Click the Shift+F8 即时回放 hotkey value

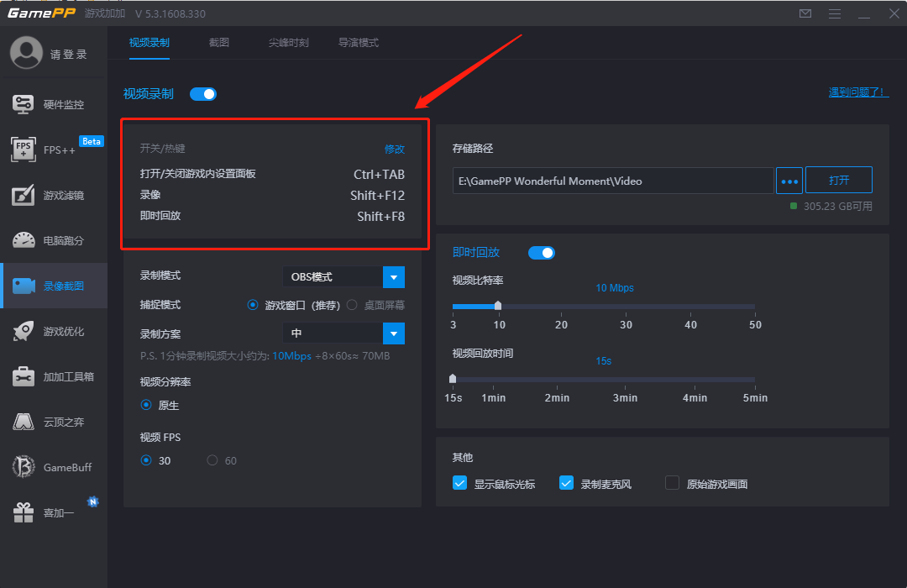coord(380,217)
